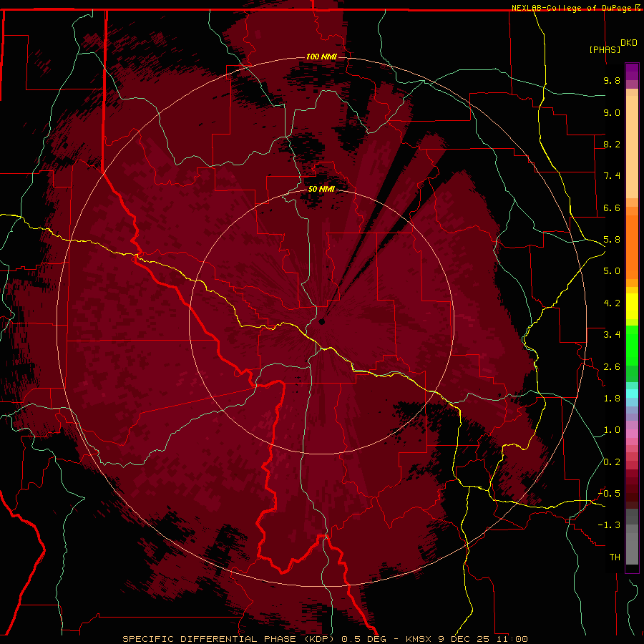Click the 9.0 value on the scale
The height and width of the screenshot is (644, 644).
612,112
